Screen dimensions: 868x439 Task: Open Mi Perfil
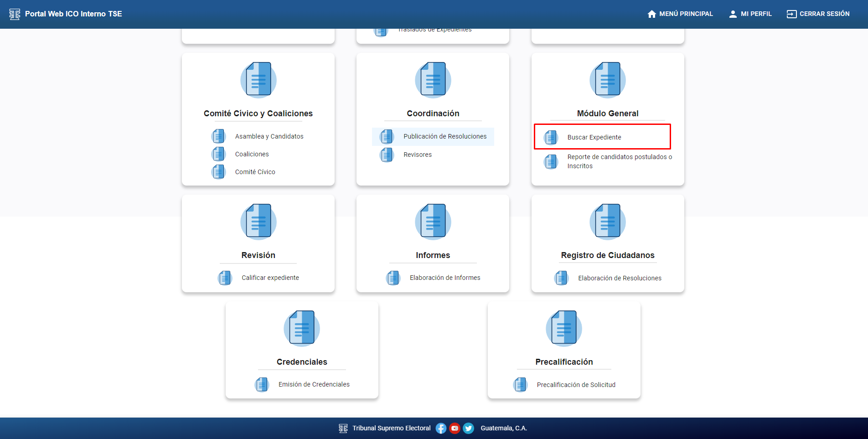(750, 14)
